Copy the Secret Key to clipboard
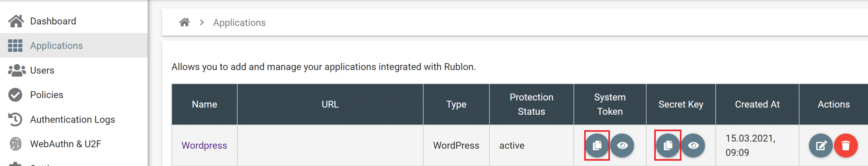The height and width of the screenshot is (166, 868). pos(668,145)
